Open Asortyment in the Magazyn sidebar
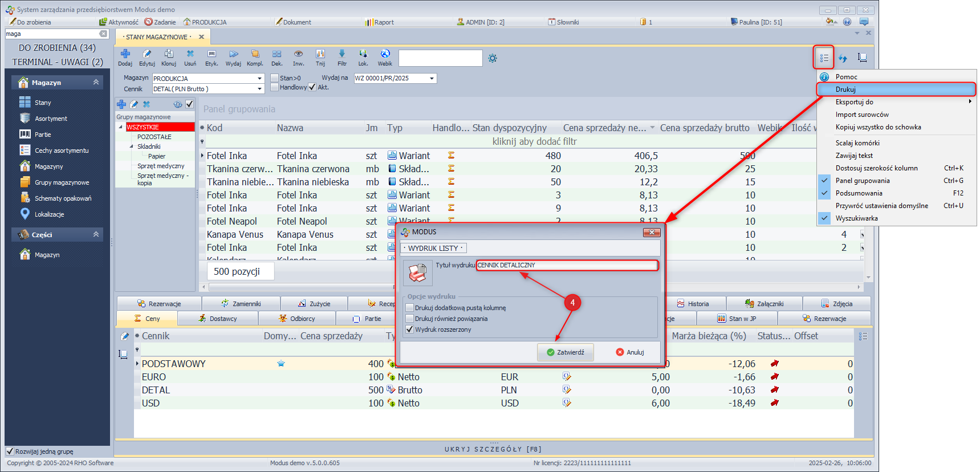Viewport: 980px width, 472px height. coord(51,119)
